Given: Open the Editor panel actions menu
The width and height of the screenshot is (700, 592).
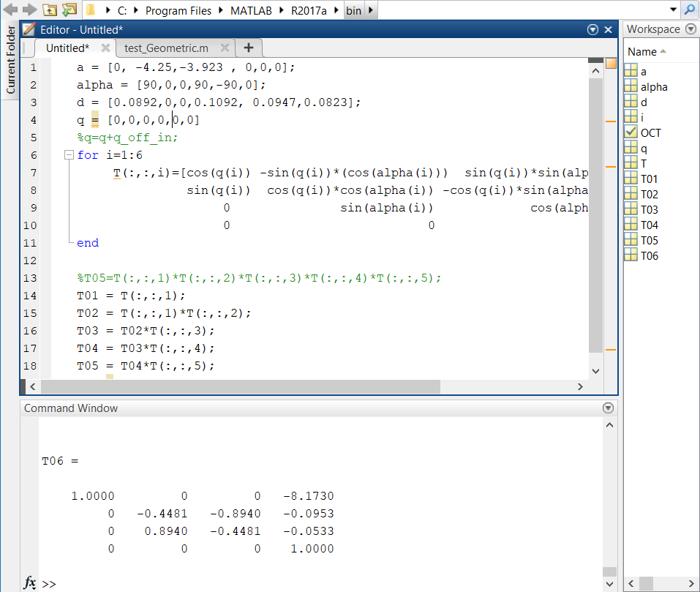Looking at the screenshot, I should click(592, 30).
